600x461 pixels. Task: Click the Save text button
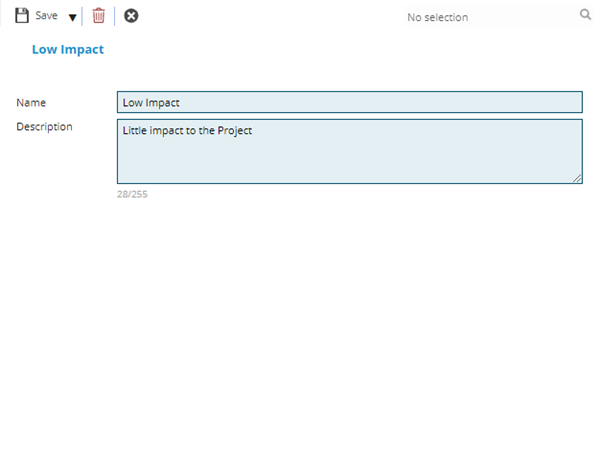point(46,16)
